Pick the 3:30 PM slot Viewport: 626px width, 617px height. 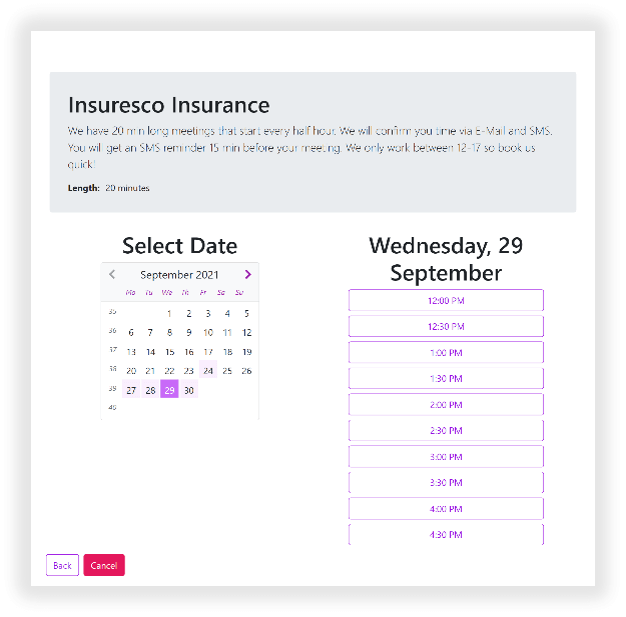coord(445,482)
